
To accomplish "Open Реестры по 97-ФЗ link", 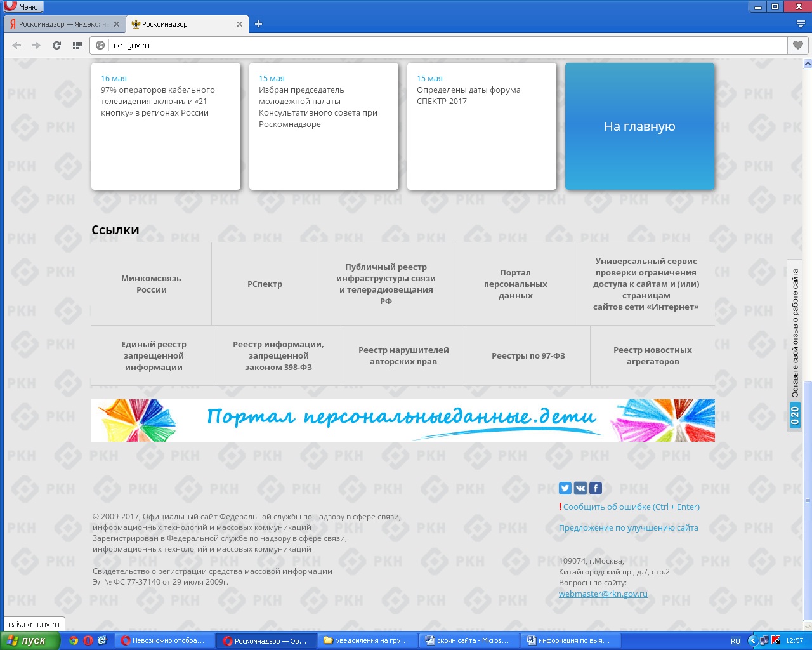I will tap(528, 355).
